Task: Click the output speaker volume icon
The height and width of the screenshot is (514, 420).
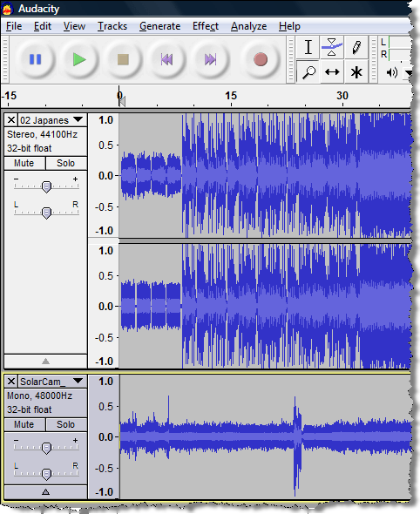Action: pos(392,72)
